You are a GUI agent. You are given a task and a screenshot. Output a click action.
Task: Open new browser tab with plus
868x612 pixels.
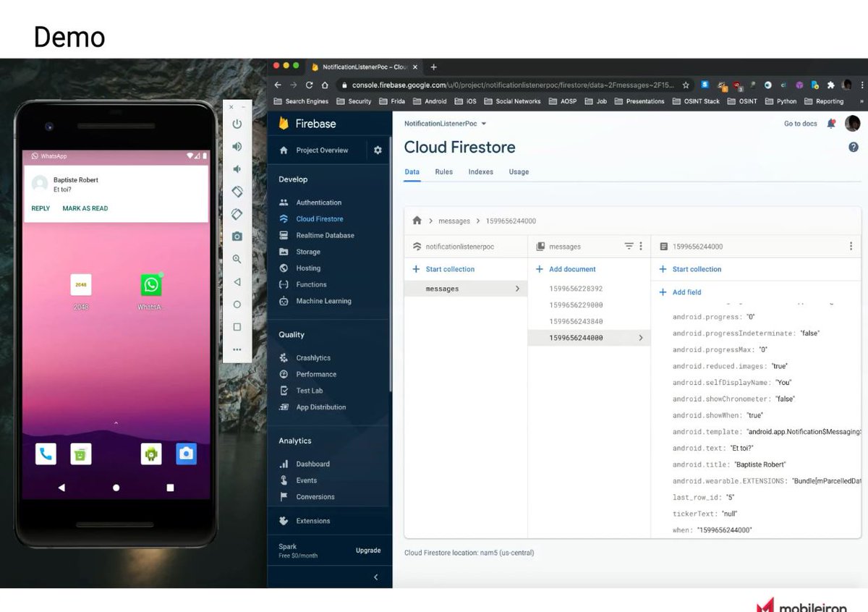(x=433, y=67)
